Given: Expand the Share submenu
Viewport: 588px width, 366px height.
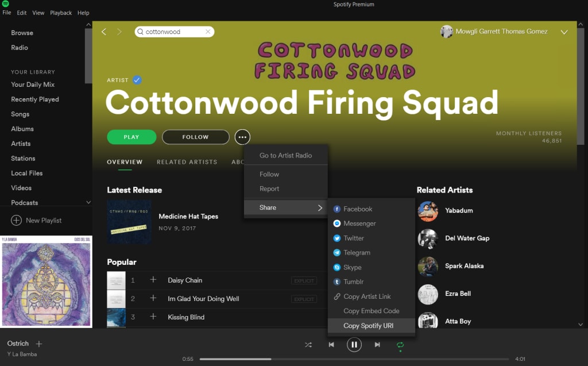Looking at the screenshot, I should (x=286, y=207).
